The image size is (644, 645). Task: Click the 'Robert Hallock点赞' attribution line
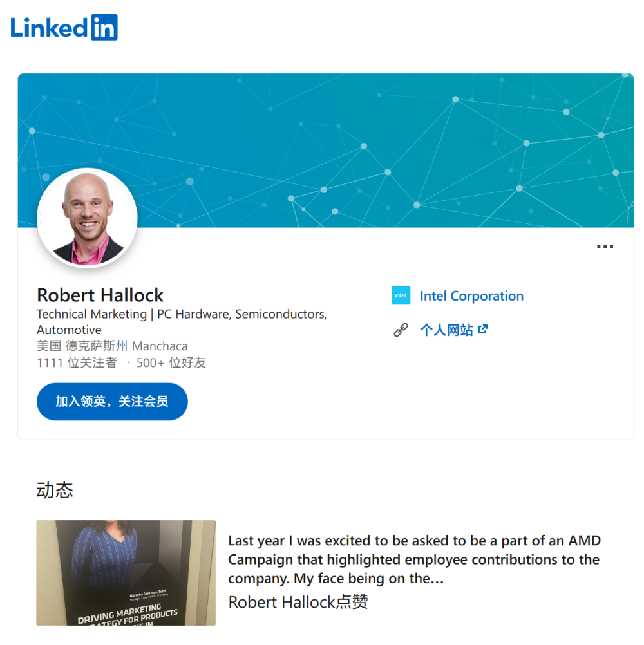298,603
